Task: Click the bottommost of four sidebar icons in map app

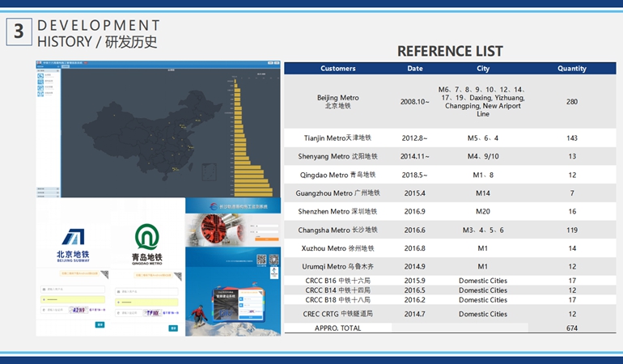Action: click(40, 94)
